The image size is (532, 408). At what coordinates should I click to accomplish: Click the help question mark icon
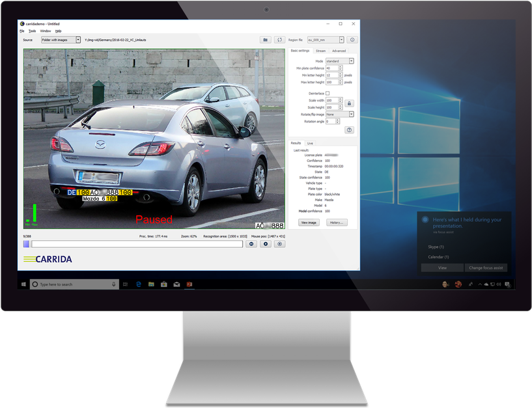pyautogui.click(x=350, y=129)
